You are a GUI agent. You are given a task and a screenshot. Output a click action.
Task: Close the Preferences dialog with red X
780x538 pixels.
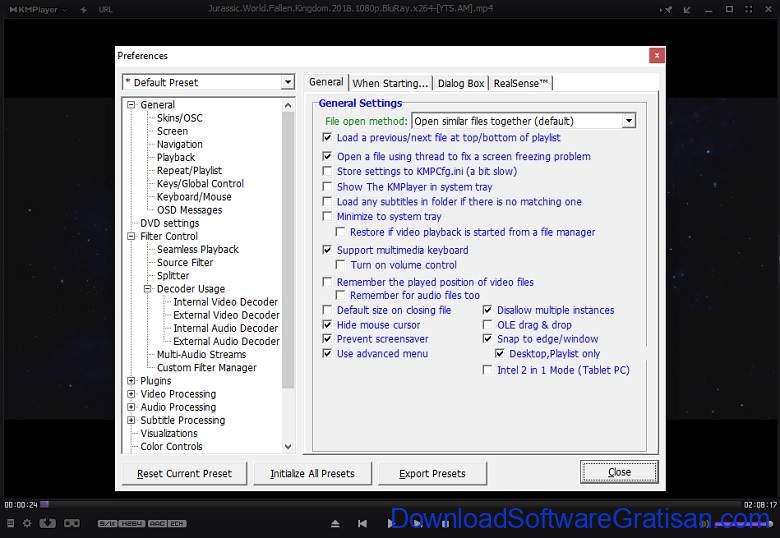[x=657, y=55]
